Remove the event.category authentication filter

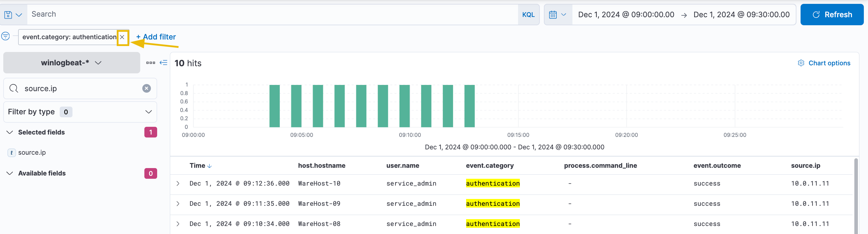click(x=122, y=37)
